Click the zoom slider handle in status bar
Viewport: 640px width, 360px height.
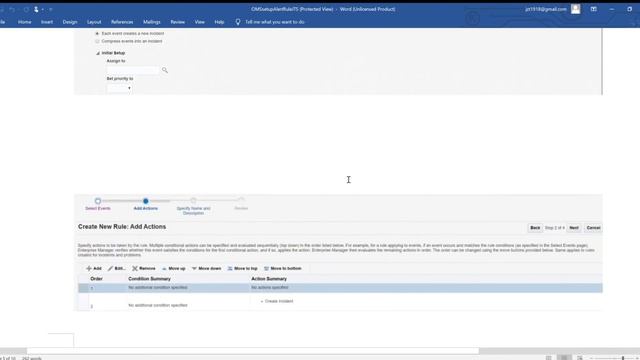623,358
